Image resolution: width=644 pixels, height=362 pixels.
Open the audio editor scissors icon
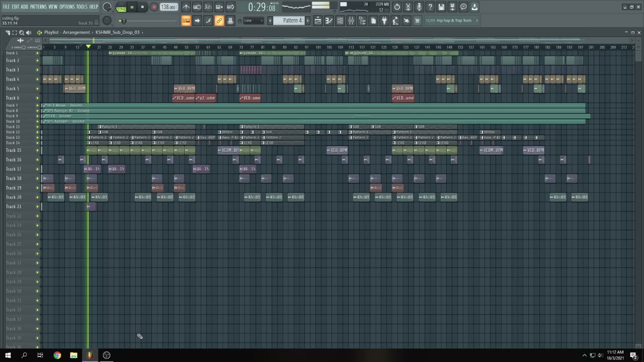click(x=408, y=7)
